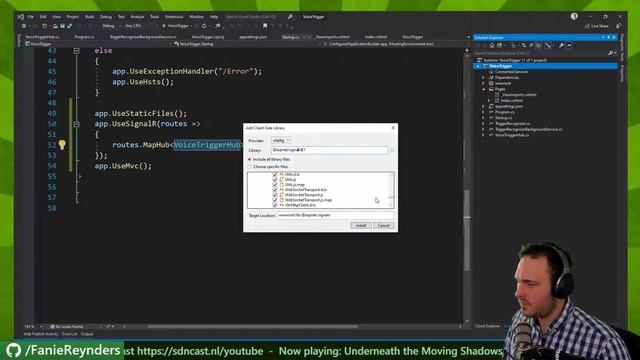Expand the Dependencies node

(x=483, y=77)
